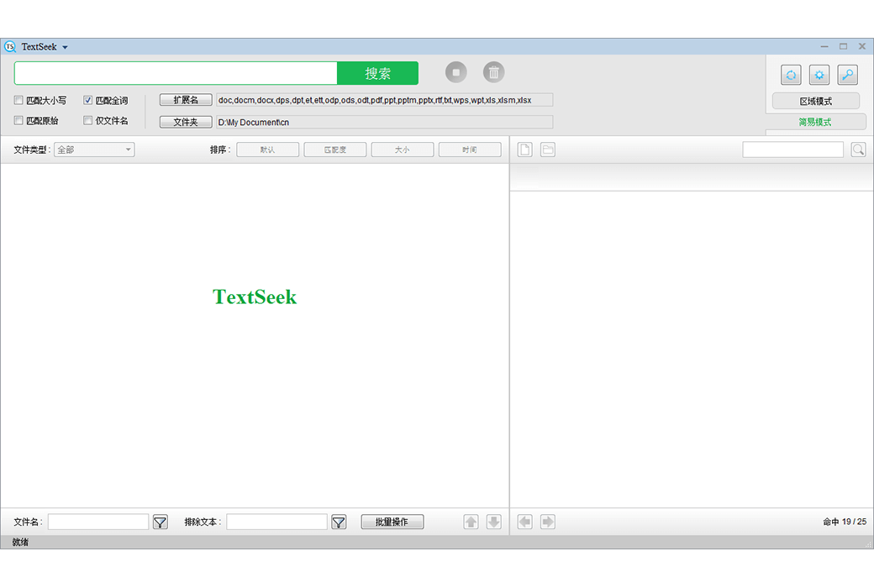Image resolution: width=874 pixels, height=588 pixels.
Task: Enable the 匹配大小写 checkbox
Action: 18,100
